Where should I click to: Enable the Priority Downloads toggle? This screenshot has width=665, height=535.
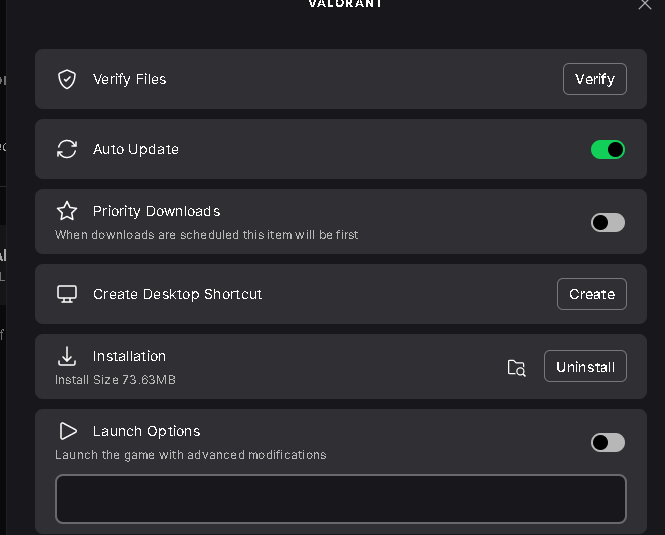[x=608, y=222]
